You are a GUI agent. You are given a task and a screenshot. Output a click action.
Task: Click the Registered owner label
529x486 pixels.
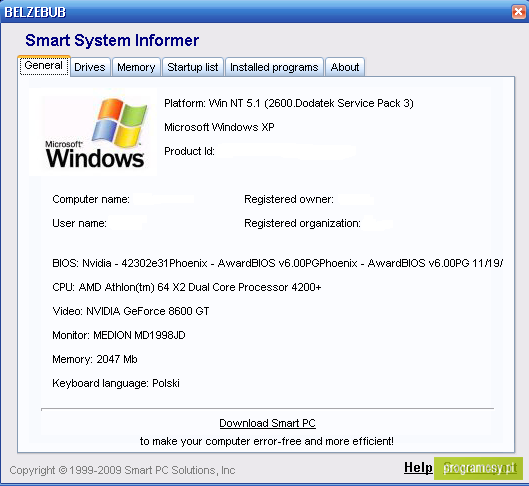289,199
